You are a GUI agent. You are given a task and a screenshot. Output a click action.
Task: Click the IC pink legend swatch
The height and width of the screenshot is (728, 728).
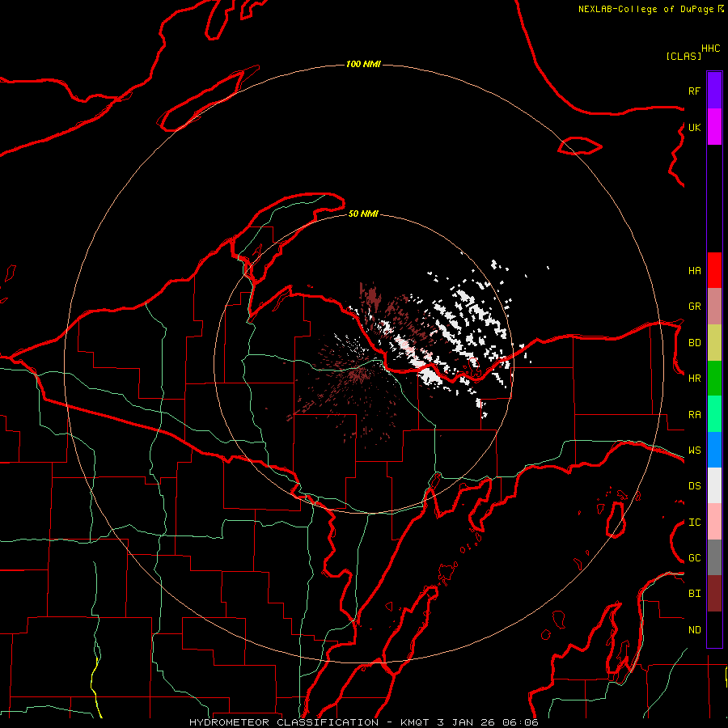click(x=714, y=522)
